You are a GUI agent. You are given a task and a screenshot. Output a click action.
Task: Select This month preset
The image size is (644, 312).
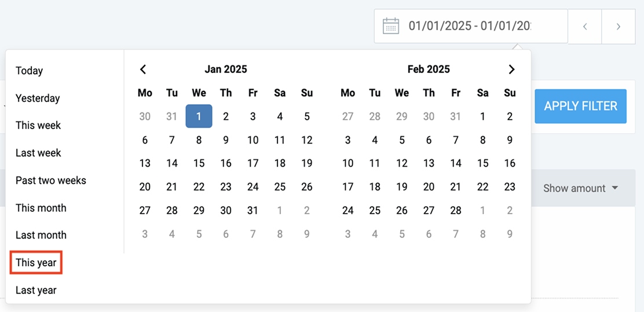coord(41,208)
